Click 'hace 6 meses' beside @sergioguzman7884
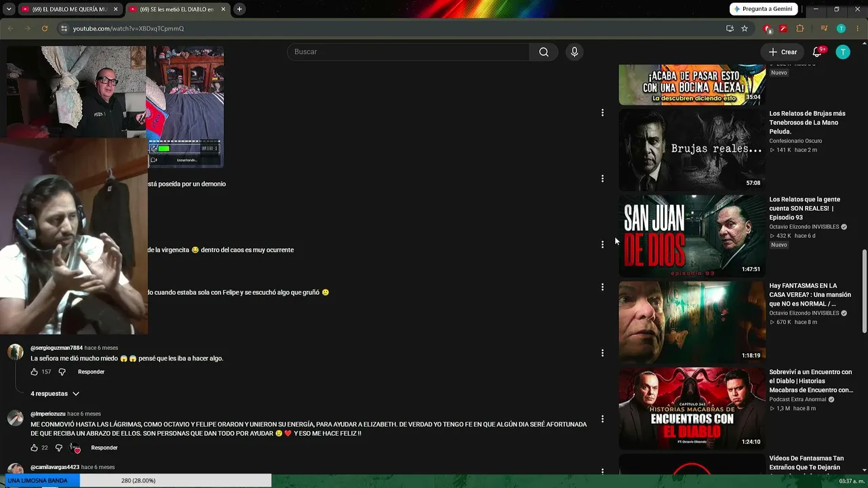This screenshot has height=488, width=868. (101, 348)
